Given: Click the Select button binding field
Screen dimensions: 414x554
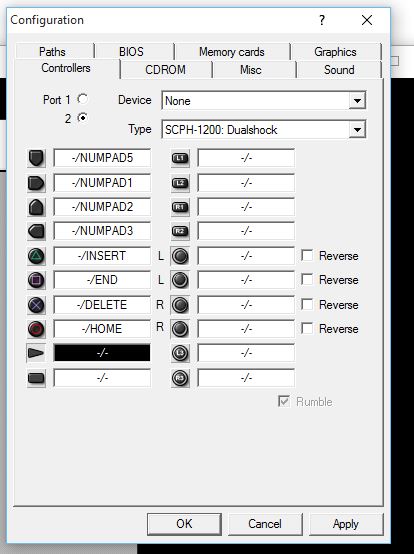Looking at the screenshot, I should tap(102, 378).
